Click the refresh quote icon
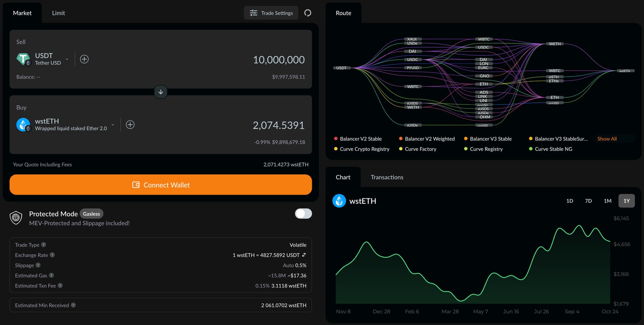Image resolution: width=644 pixels, height=325 pixels. pos(308,13)
